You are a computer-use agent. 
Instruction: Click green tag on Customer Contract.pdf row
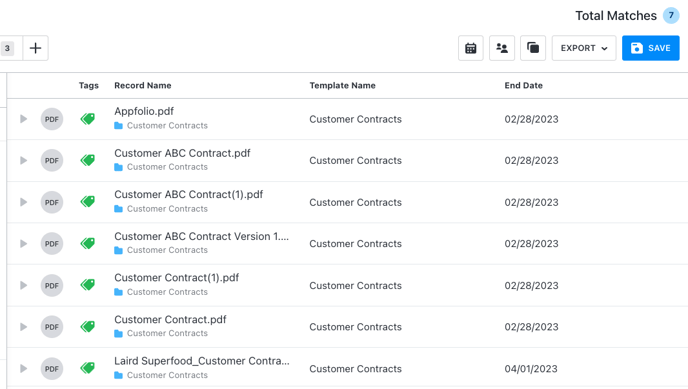coord(88,327)
